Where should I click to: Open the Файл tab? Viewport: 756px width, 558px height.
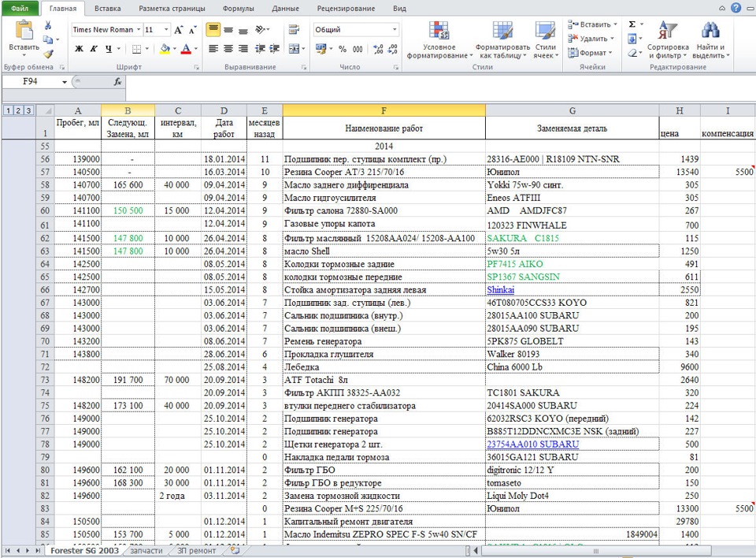click(x=20, y=8)
